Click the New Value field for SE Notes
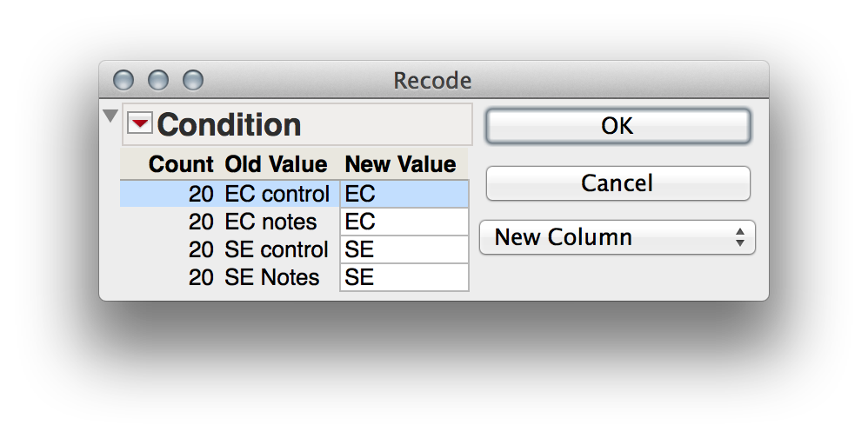 [x=404, y=277]
